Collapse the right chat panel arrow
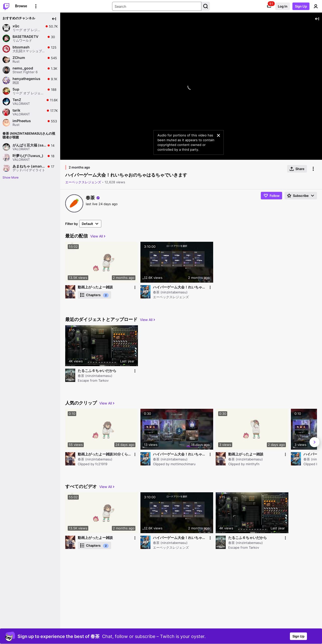322x644 pixels. (x=317, y=19)
